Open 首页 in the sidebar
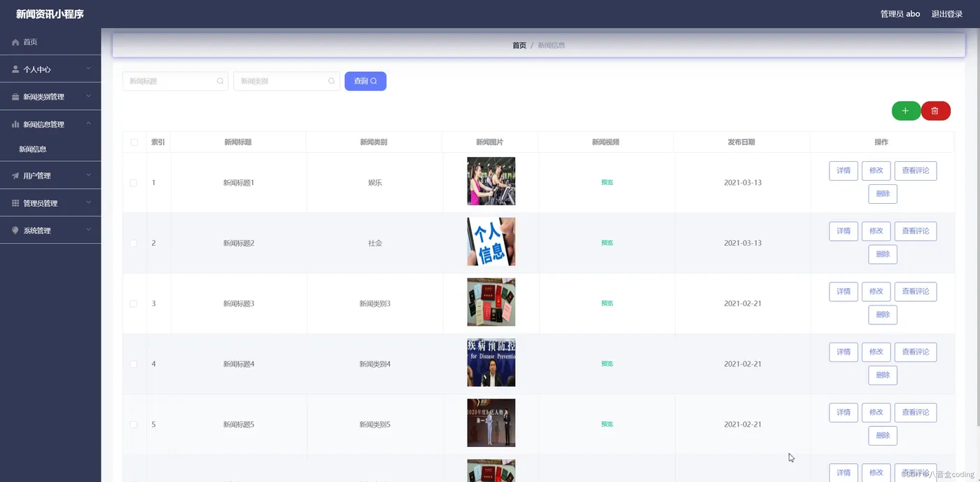The height and width of the screenshot is (482, 980). click(50, 42)
